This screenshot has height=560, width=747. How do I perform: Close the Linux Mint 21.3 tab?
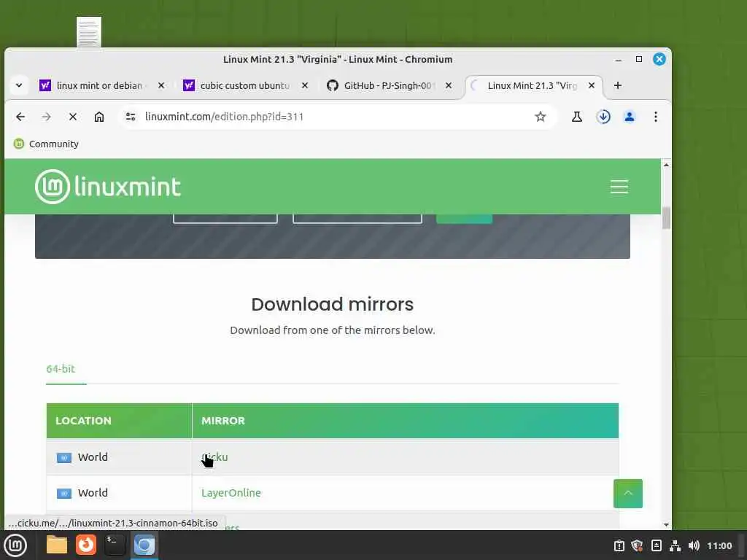tap(591, 85)
